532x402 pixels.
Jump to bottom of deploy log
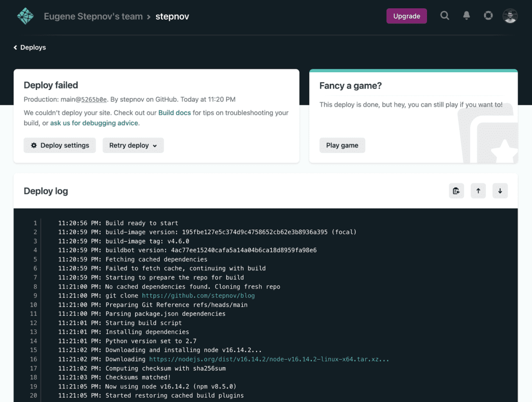point(500,191)
